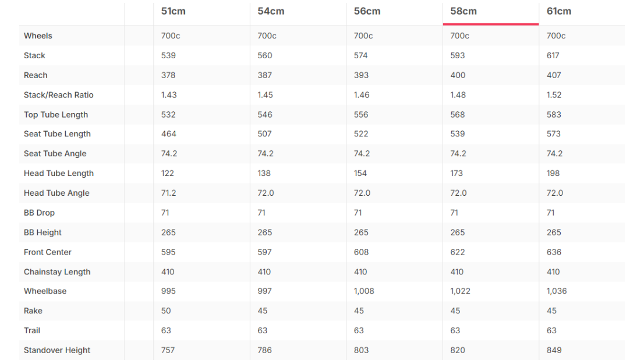Screen dimensions: 644x363
Task: Click the Standover Height row label
Action: (57, 350)
